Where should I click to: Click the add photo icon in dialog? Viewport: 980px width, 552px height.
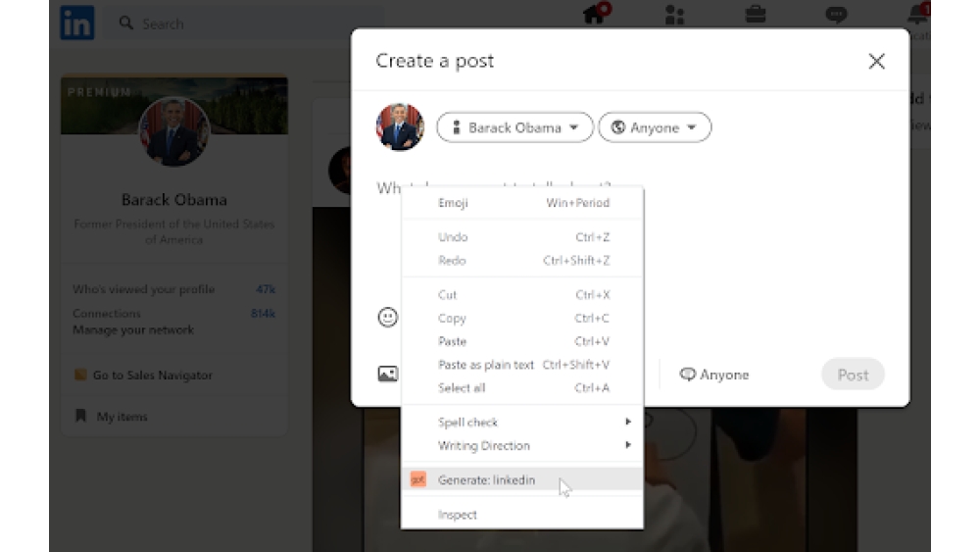click(x=387, y=374)
